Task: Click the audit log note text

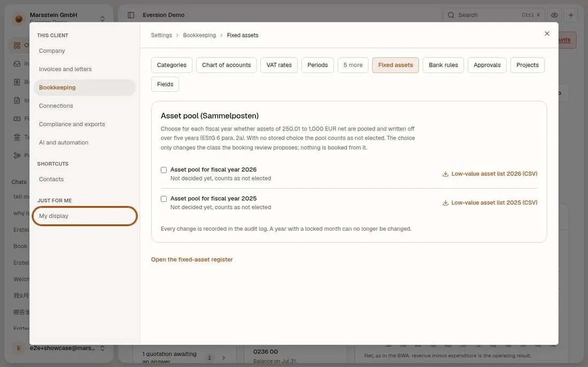Action: tap(286, 229)
